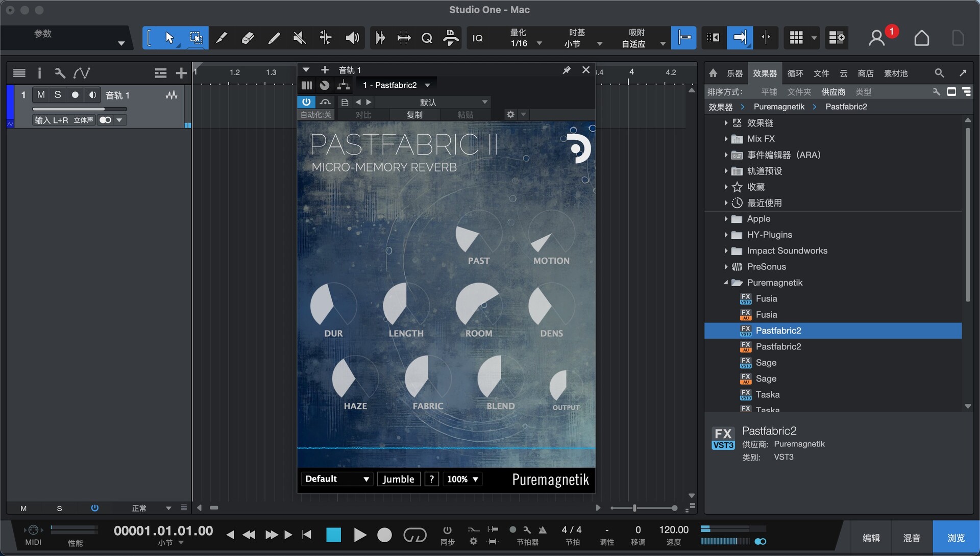980x556 pixels.
Task: Return to zero transport button
Action: [307, 535]
